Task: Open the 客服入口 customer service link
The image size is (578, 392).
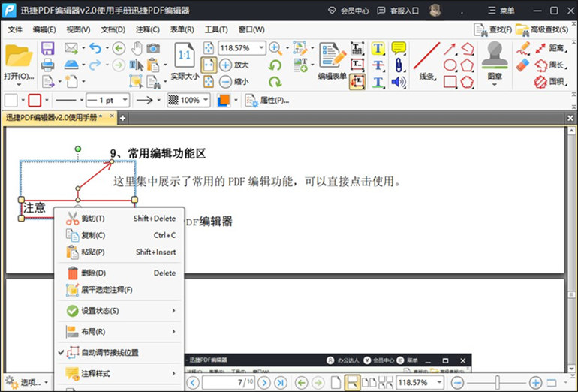Action: (x=398, y=11)
